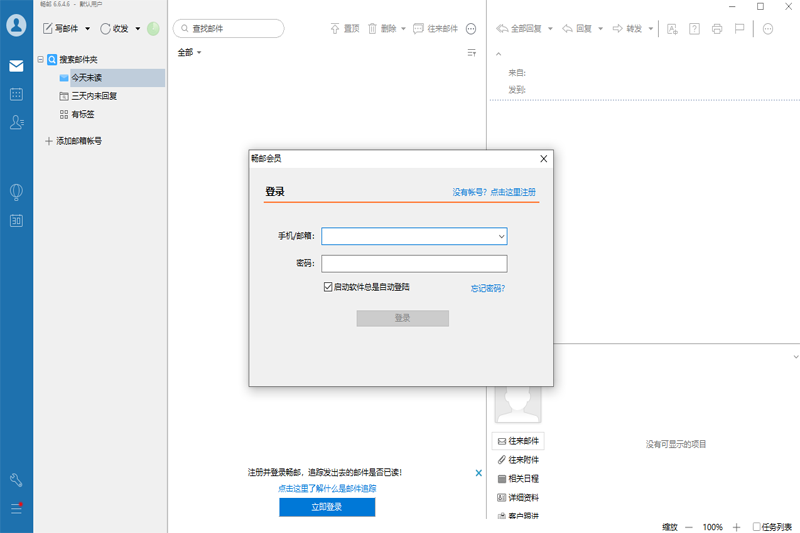Click the 忘记密码? link
Image resolution: width=800 pixels, height=533 pixels.
(x=488, y=288)
